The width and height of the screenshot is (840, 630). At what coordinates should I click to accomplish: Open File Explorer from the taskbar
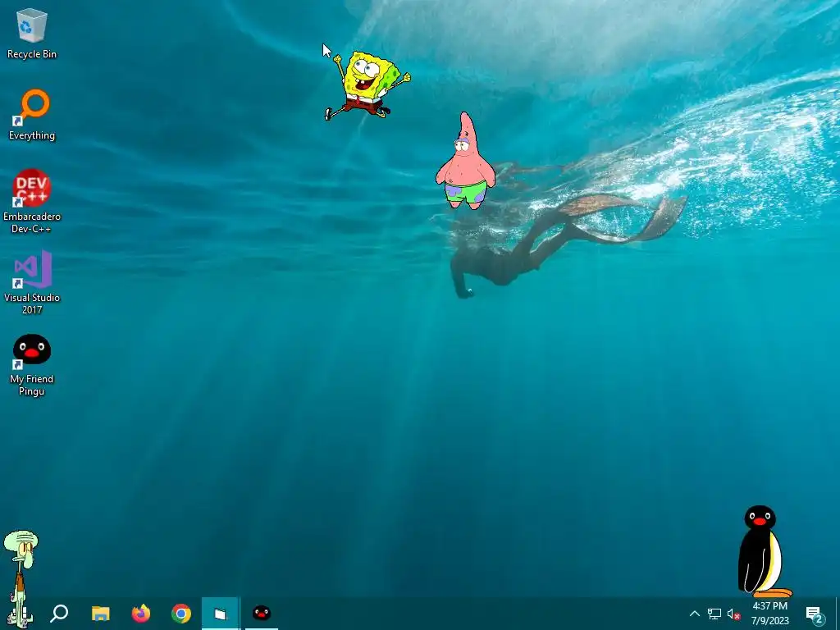pos(100,614)
